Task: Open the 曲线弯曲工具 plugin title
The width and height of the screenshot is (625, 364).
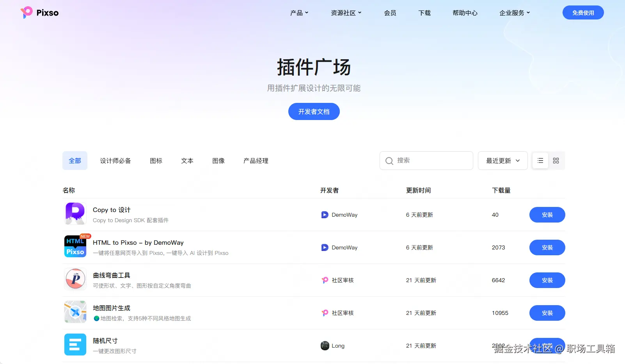Action: (112, 276)
